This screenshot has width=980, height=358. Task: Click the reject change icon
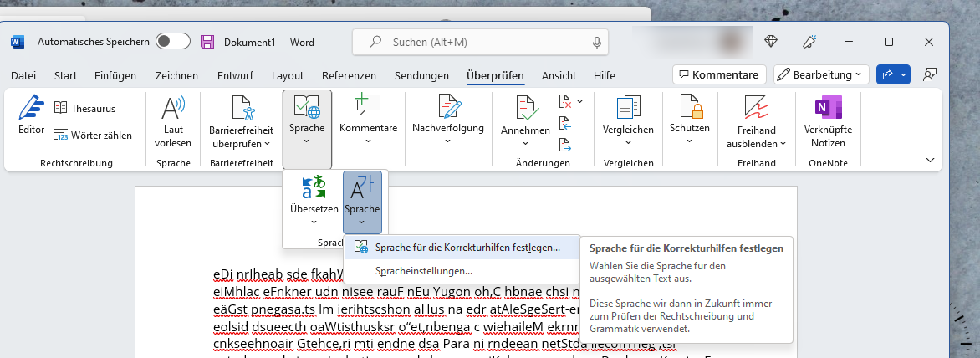coord(565,101)
